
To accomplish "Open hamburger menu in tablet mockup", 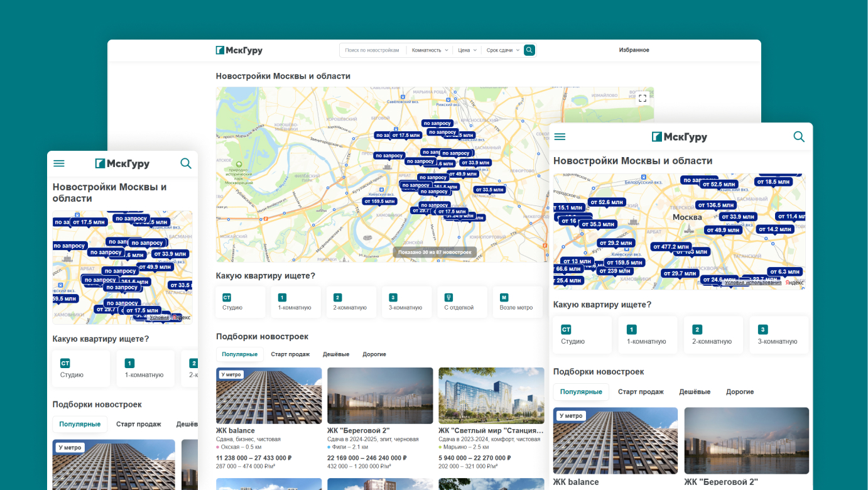I will tap(560, 137).
